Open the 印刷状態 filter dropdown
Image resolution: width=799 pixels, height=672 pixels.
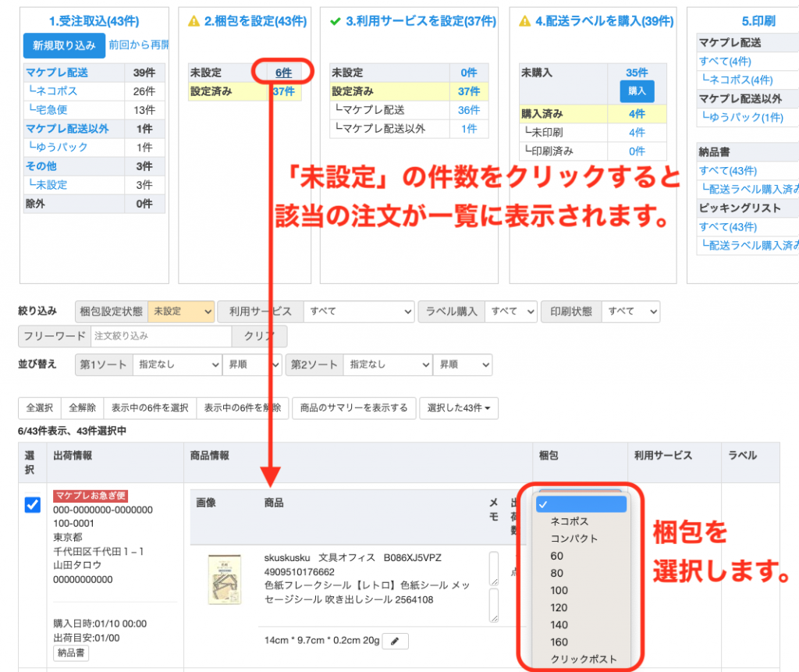pos(630,311)
